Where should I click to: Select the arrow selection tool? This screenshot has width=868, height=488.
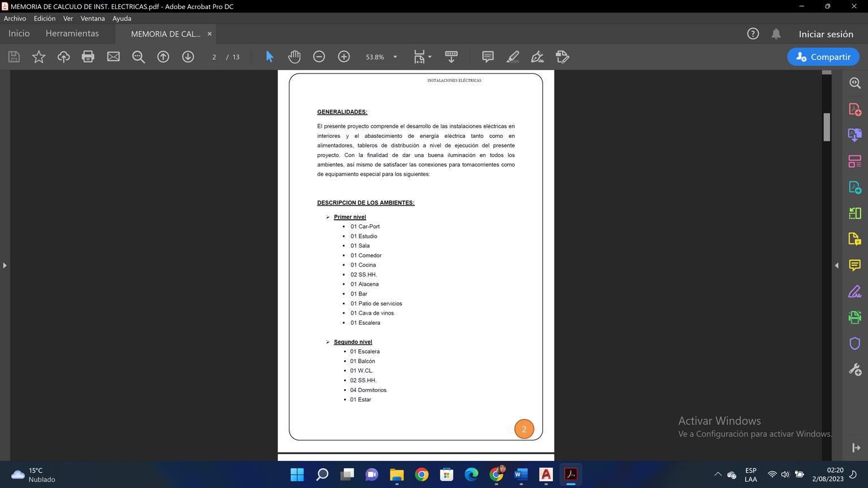[270, 56]
